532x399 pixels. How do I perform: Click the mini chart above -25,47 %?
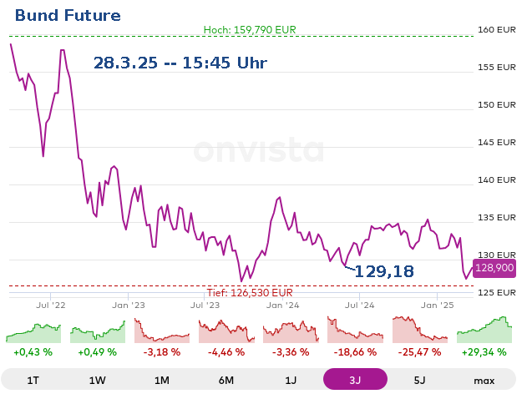(419, 331)
